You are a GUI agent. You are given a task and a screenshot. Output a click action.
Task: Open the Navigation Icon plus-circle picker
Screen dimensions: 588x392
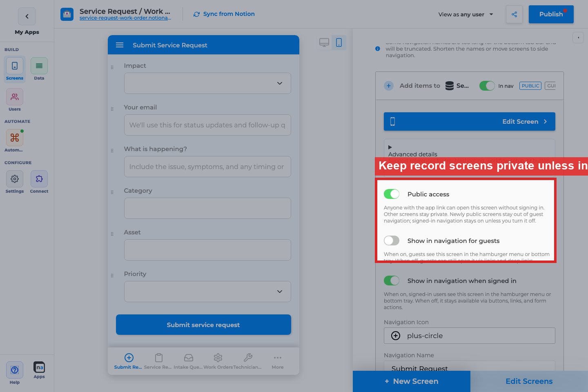[x=470, y=336]
